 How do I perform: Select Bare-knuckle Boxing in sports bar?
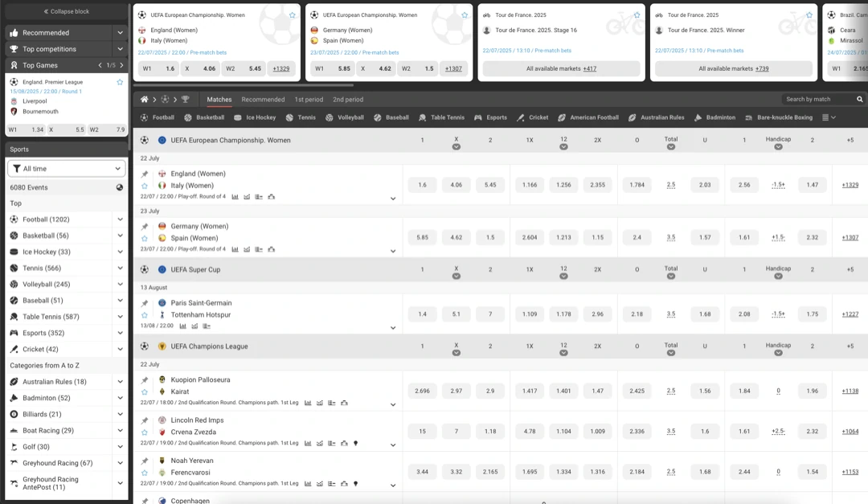(x=779, y=117)
